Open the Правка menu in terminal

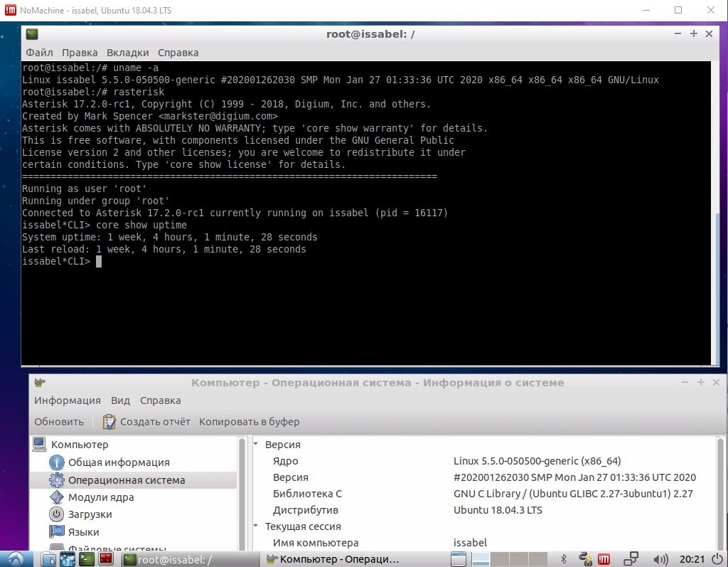(x=80, y=53)
